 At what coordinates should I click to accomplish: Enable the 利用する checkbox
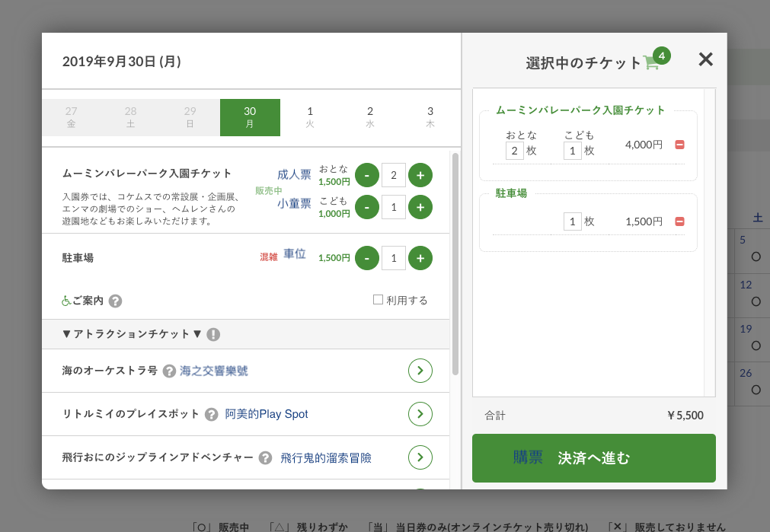tap(378, 300)
